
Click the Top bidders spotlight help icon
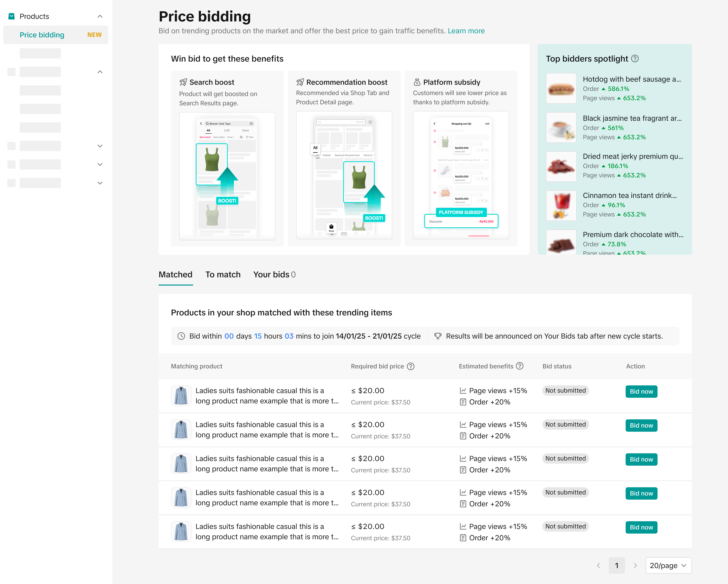coord(635,58)
